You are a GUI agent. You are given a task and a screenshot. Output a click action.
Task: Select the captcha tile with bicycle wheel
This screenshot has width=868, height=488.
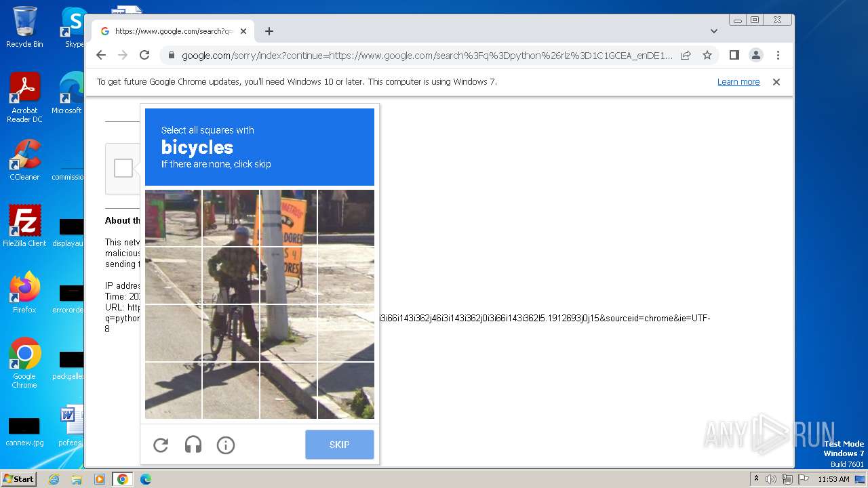(231, 333)
